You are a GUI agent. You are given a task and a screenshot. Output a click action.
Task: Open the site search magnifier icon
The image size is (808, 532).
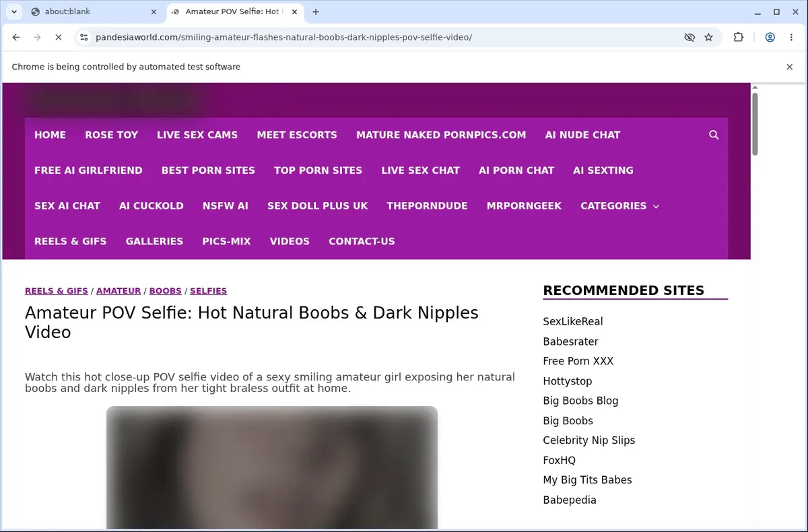point(714,135)
